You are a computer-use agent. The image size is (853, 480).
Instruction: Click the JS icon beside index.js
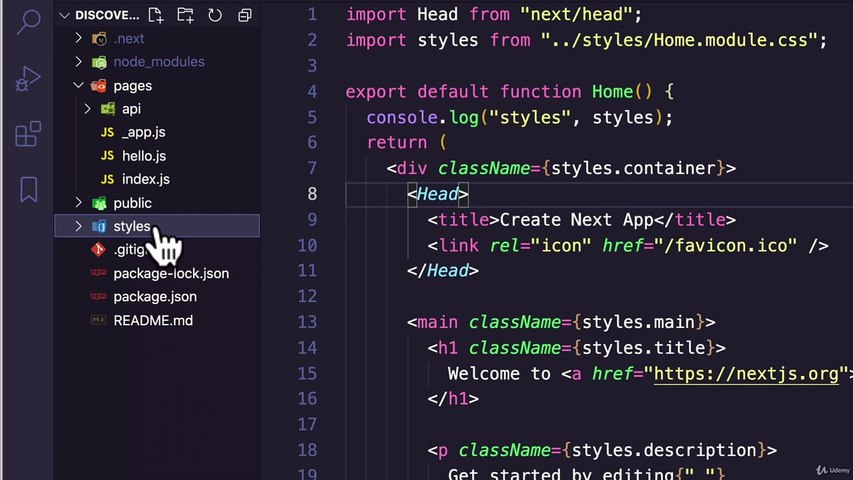(107, 179)
